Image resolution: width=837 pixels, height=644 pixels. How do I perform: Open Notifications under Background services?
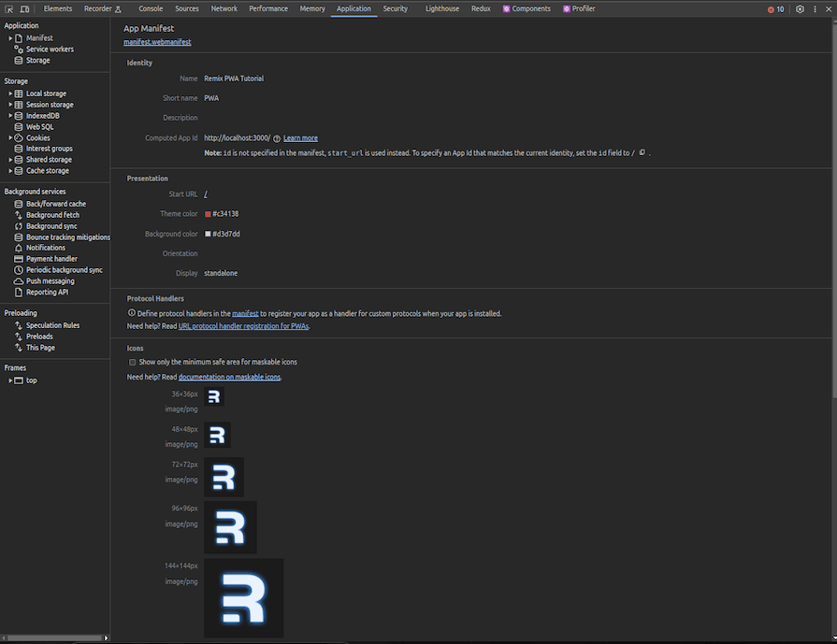(46, 248)
